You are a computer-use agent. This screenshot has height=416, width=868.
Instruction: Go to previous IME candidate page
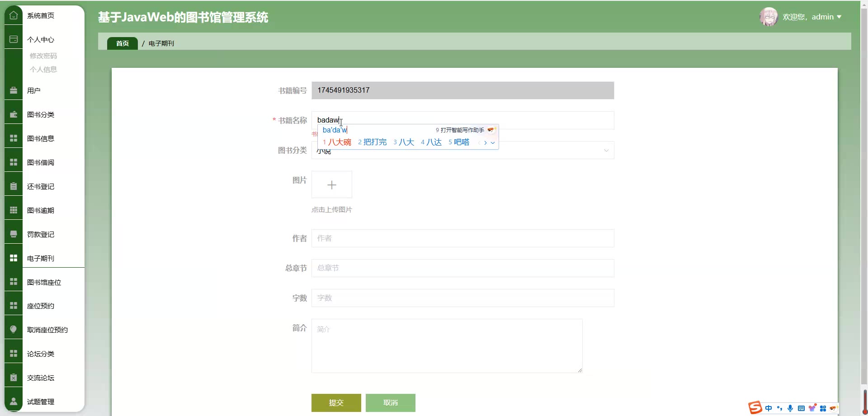479,142
